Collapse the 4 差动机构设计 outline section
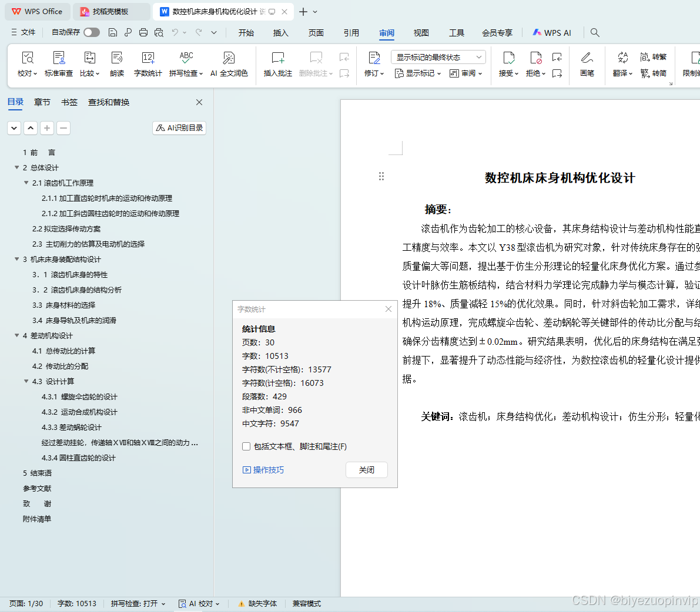 click(16, 335)
